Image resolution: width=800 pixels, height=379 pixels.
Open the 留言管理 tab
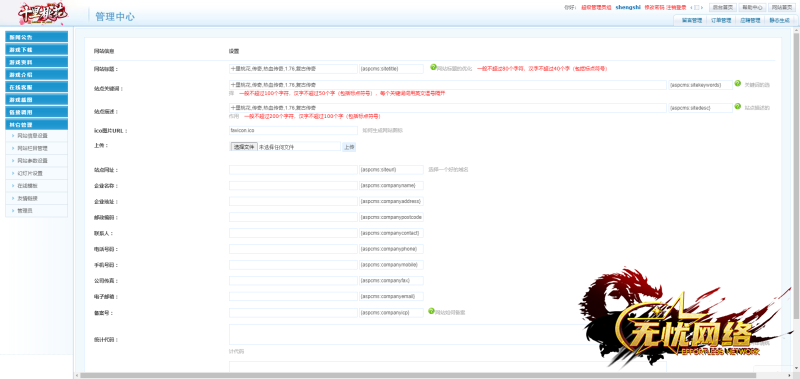tap(691, 20)
